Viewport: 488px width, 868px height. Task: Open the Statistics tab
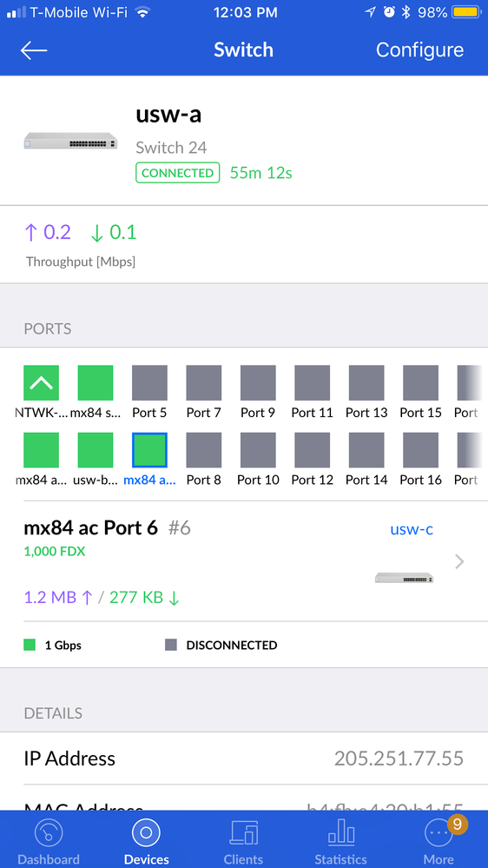point(341,841)
